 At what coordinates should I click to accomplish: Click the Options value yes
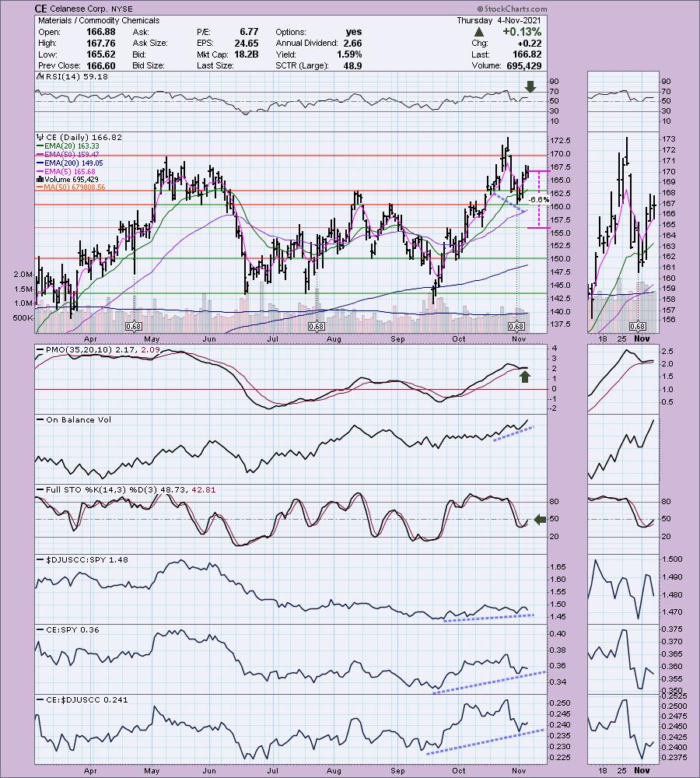354,32
